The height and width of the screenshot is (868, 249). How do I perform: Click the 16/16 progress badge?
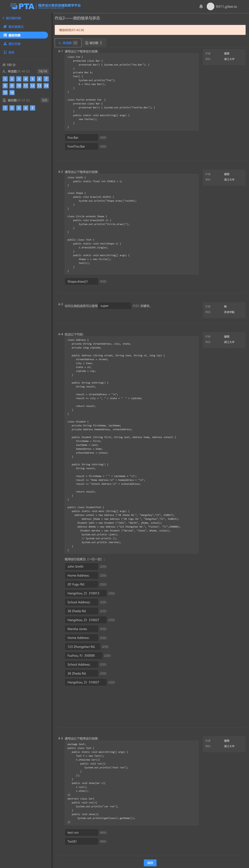(43, 71)
